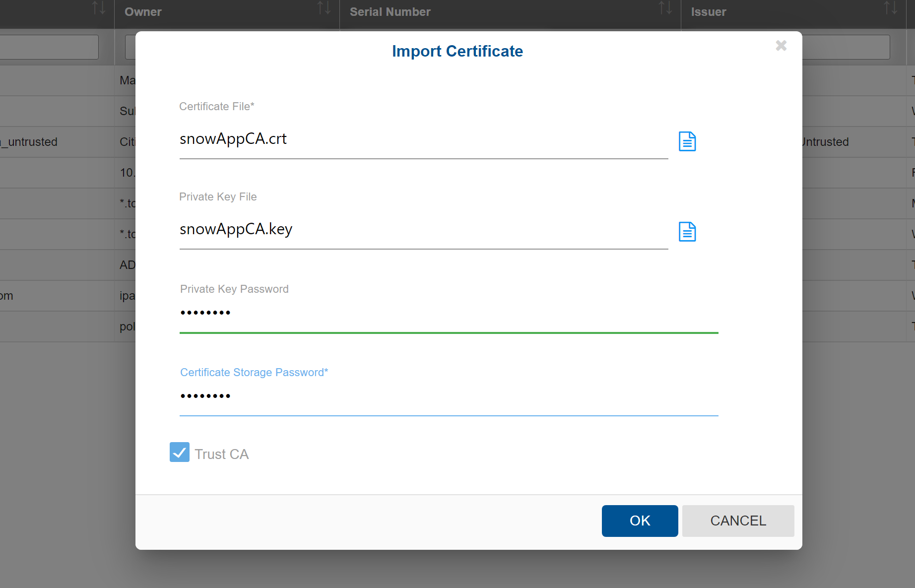Open file browser for Certificate File
Screen dimensions: 915x588
(687, 141)
